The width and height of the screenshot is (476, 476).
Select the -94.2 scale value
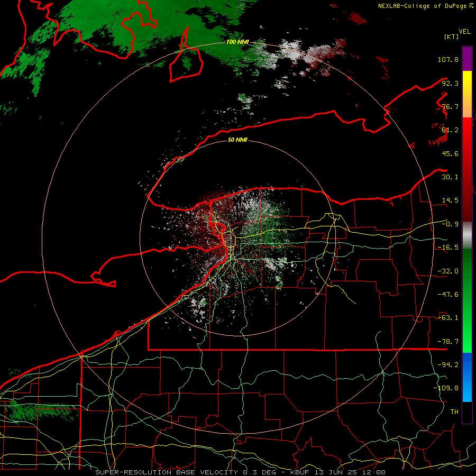coord(448,364)
